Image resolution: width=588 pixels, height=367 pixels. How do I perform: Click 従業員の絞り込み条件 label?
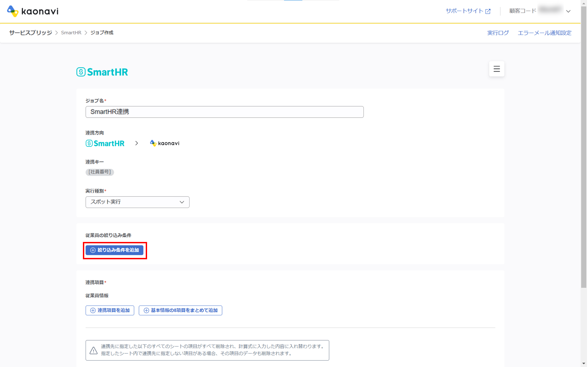pos(108,235)
